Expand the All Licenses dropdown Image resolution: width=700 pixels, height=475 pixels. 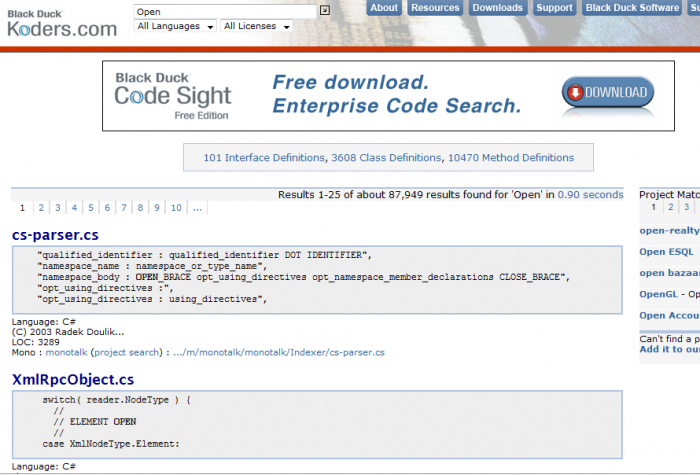[257, 26]
